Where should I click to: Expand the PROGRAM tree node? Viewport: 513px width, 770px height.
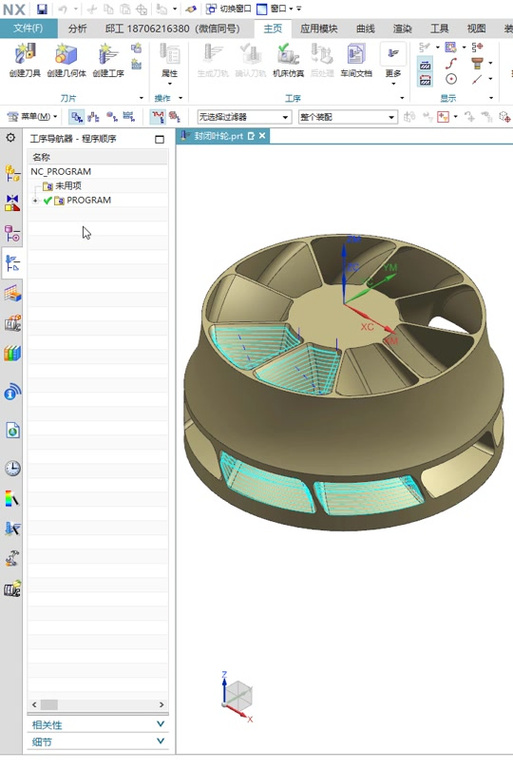click(x=35, y=200)
